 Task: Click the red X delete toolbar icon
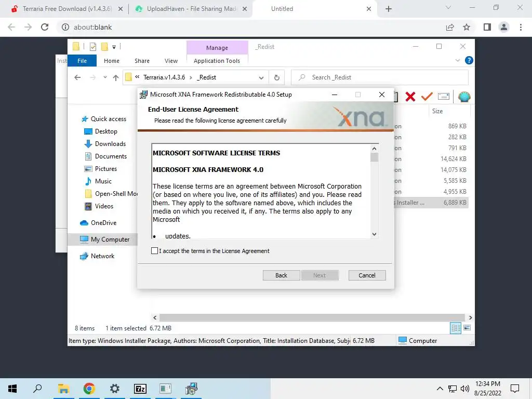410,97
